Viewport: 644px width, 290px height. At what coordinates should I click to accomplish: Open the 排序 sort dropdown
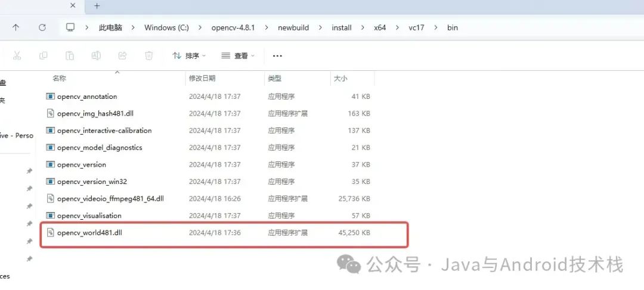point(189,56)
